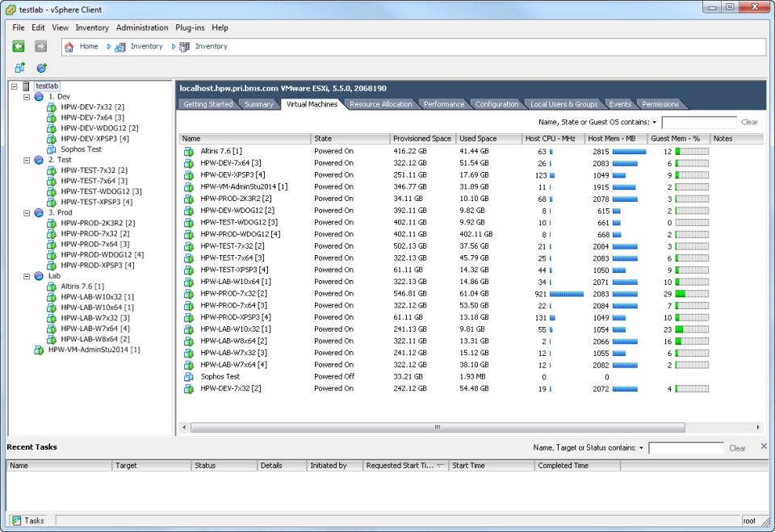Open the Plug-ins menu
The width and height of the screenshot is (775, 532).
tap(190, 27)
